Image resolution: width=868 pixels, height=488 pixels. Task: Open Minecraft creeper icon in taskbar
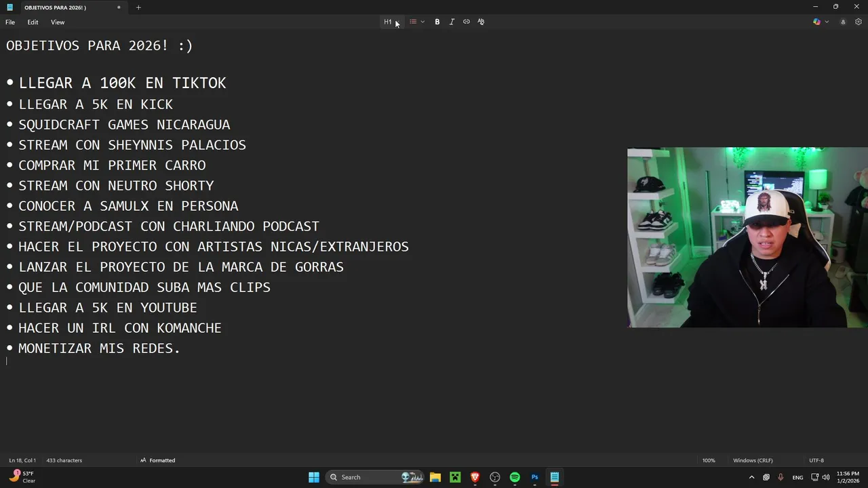click(x=455, y=477)
